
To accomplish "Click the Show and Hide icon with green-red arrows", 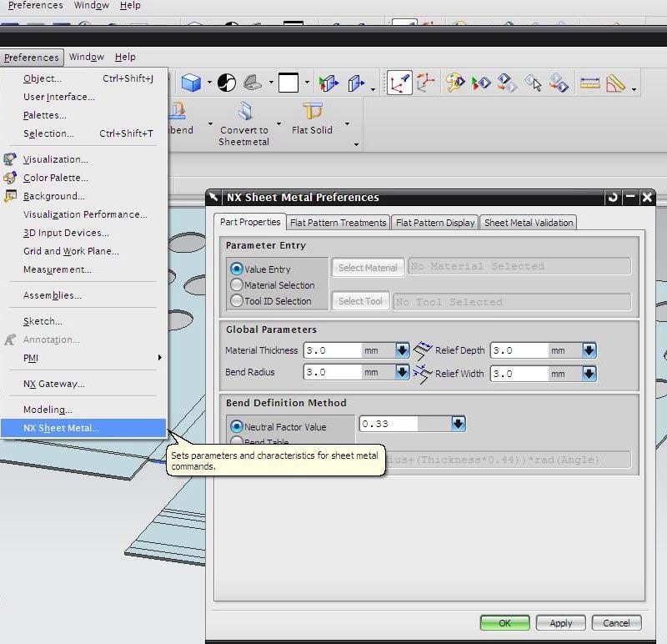I will click(481, 83).
